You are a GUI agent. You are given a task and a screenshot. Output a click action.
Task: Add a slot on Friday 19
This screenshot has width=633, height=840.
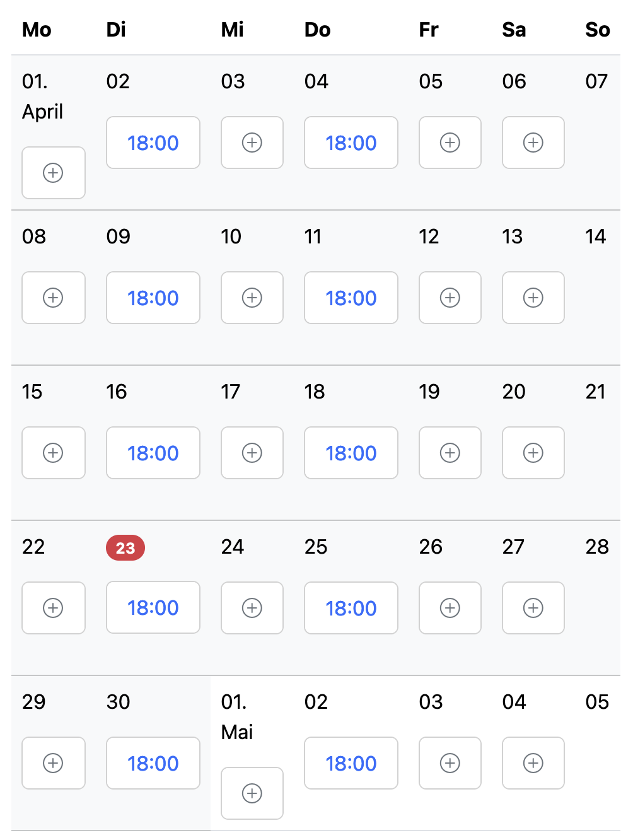click(x=450, y=453)
